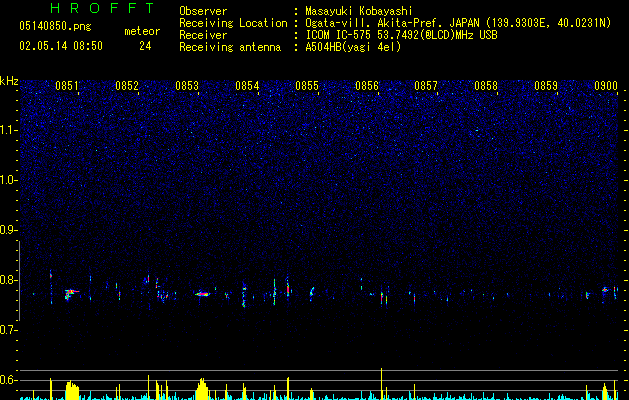
Task: Click the ICOM IC-575 receiver text
Action: pyautogui.click(x=401, y=35)
